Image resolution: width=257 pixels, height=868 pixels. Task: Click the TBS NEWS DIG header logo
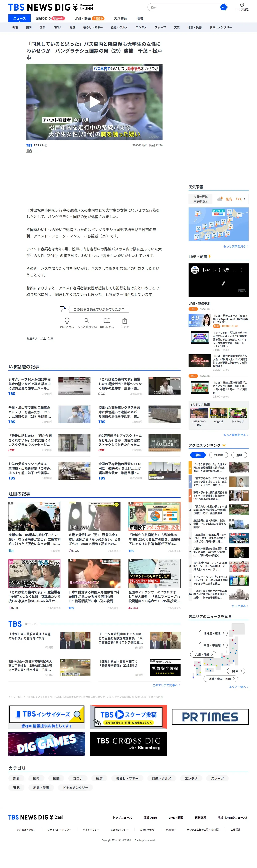pyautogui.click(x=51, y=7)
